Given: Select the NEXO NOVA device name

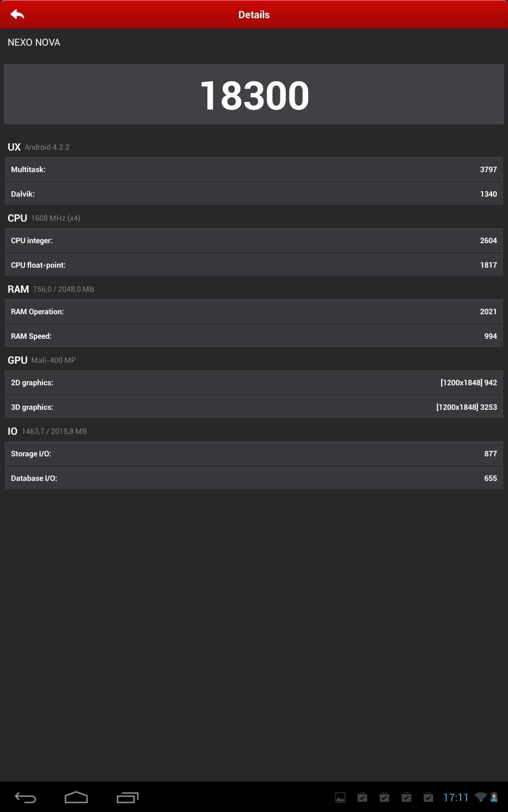Looking at the screenshot, I should 34,42.
